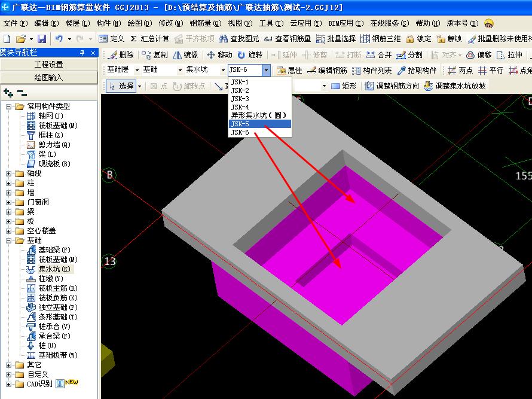Click 拉伸 stretch tool
532x399 pixels.
pyautogui.click(x=509, y=54)
